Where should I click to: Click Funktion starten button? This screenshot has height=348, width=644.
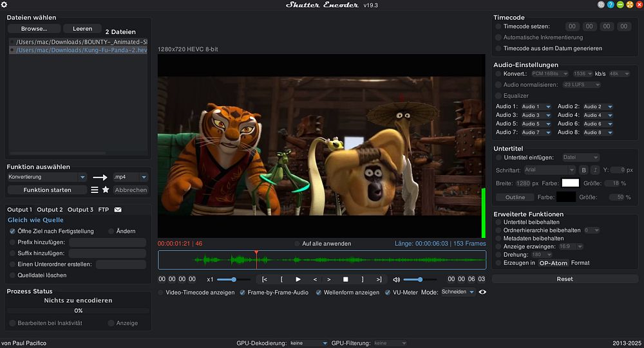[x=47, y=190]
